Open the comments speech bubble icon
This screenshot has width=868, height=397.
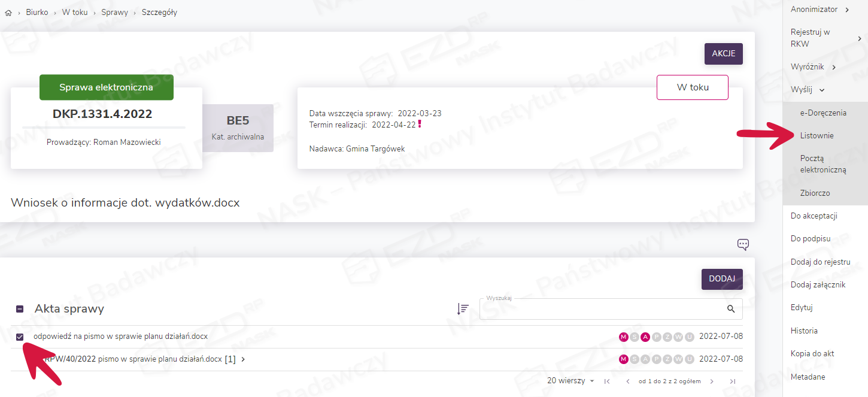[743, 244]
